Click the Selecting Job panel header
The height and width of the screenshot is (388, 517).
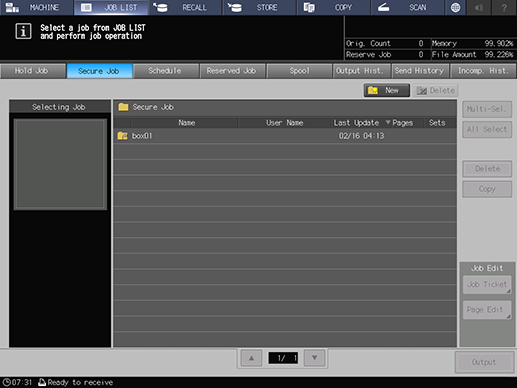tap(60, 107)
